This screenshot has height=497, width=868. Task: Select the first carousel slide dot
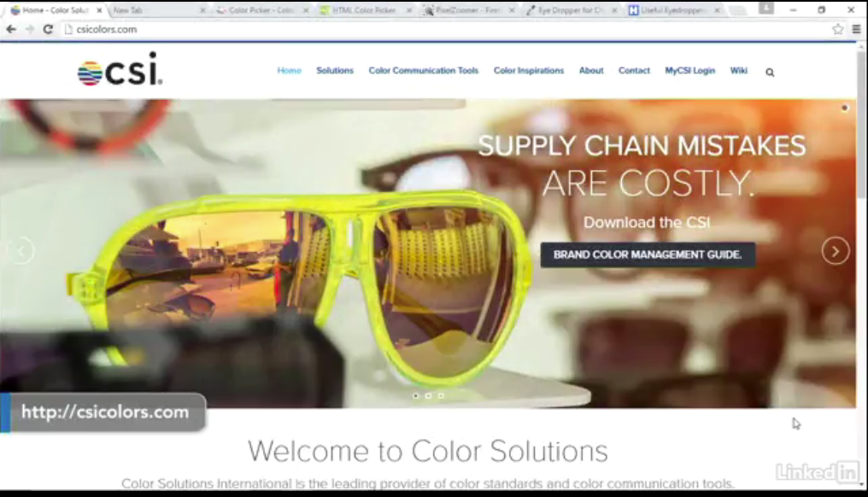pos(416,395)
